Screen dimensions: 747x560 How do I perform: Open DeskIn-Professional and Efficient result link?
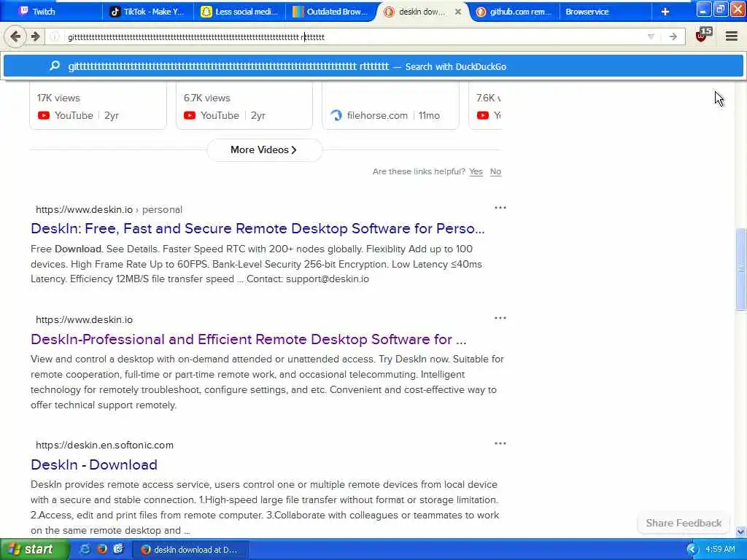[248, 340]
